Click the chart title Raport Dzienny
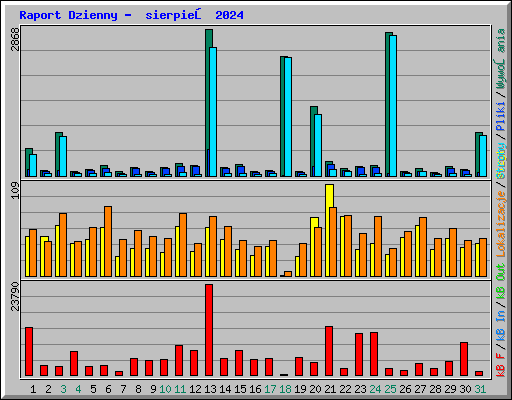512x400 pixels. click(x=69, y=15)
